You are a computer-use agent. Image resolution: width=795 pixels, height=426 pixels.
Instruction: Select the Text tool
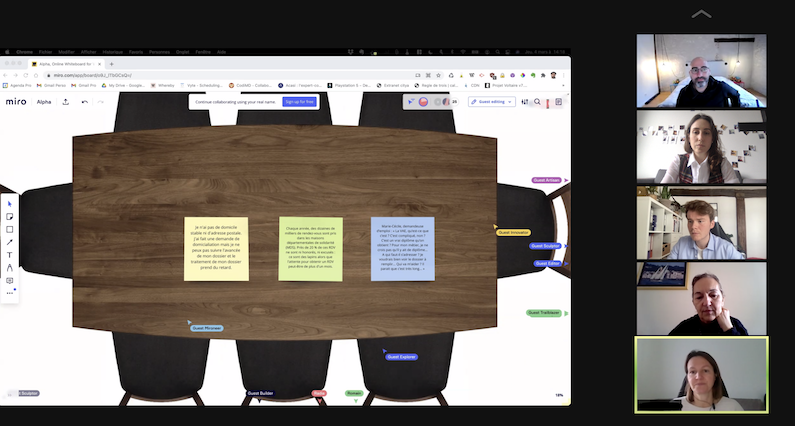[x=10, y=255]
